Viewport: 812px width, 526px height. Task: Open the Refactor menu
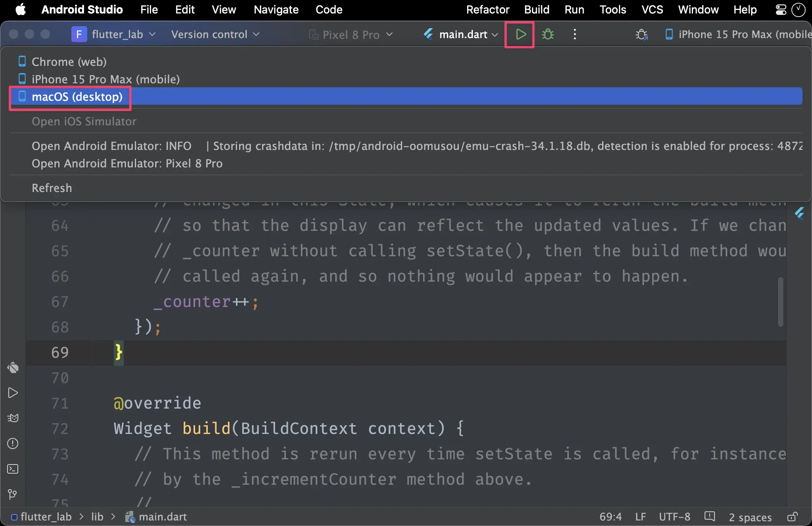click(488, 10)
